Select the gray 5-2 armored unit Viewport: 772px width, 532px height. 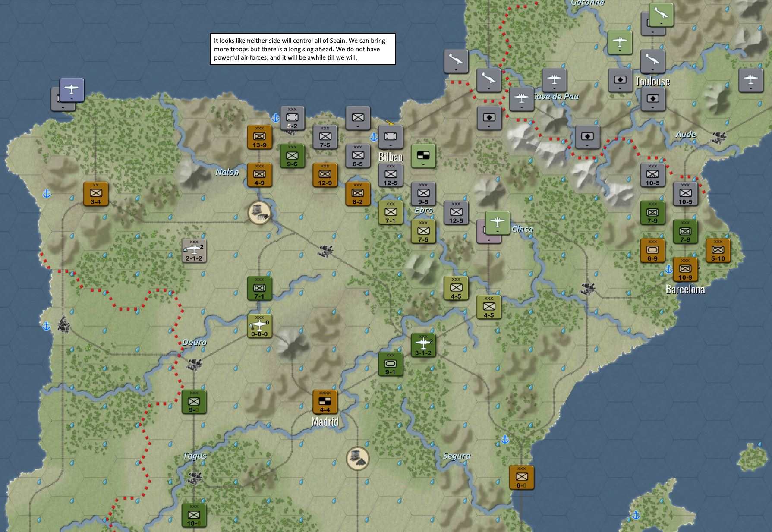pos(292,118)
